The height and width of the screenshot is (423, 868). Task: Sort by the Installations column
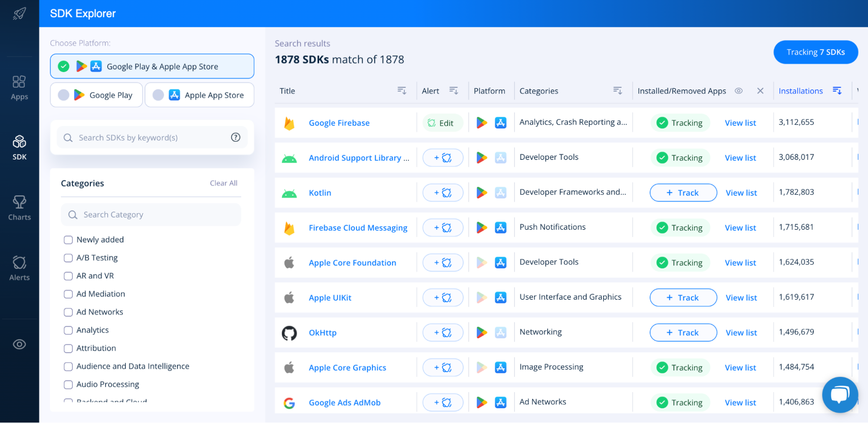tap(837, 91)
